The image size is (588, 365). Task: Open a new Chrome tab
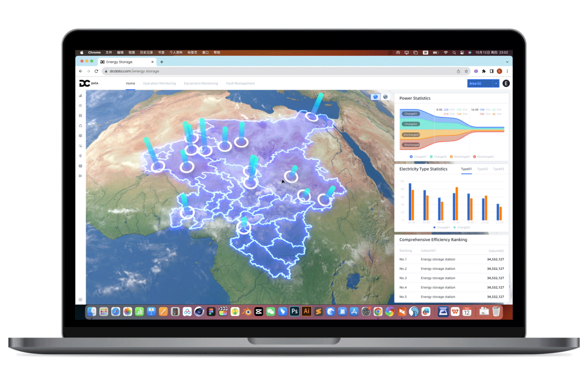coord(162,62)
